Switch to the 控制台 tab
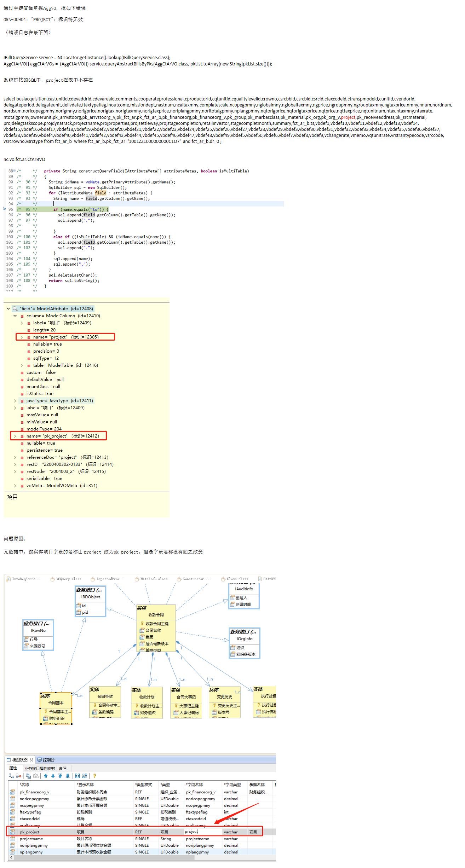The width and height of the screenshot is (465, 868). pos(46,759)
